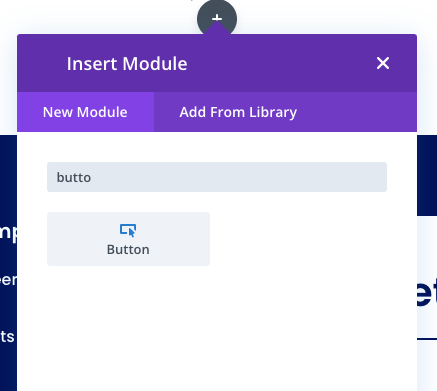This screenshot has width=437, height=391.
Task: Click the Insert Module header title
Action: tap(127, 64)
